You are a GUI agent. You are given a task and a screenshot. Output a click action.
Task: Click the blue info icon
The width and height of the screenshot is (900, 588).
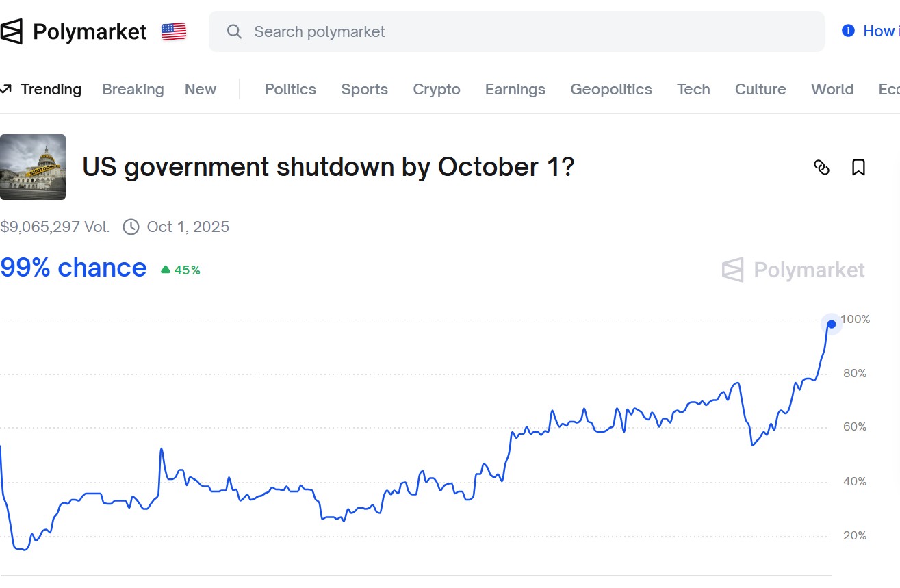click(848, 31)
